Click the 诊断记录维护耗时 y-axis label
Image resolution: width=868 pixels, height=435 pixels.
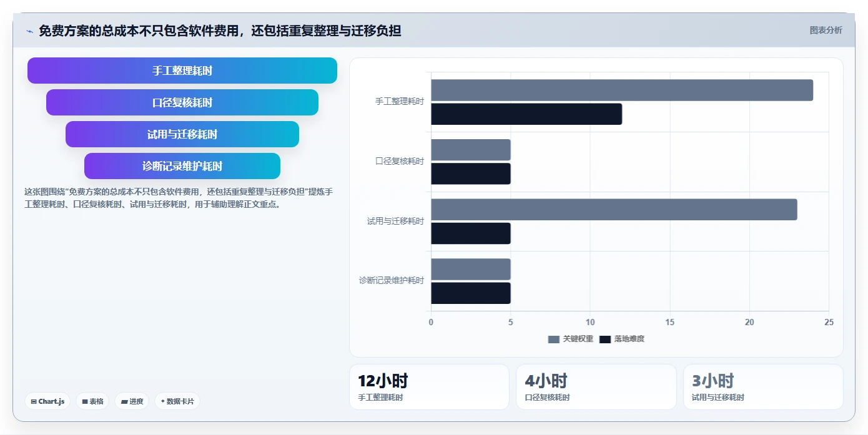click(392, 281)
